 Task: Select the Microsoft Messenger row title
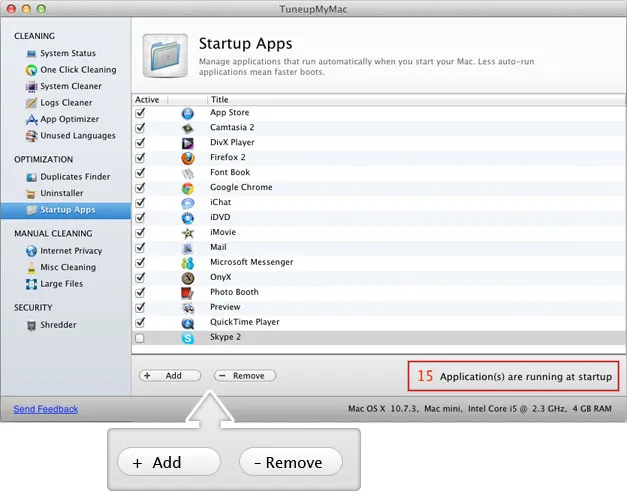(x=252, y=262)
